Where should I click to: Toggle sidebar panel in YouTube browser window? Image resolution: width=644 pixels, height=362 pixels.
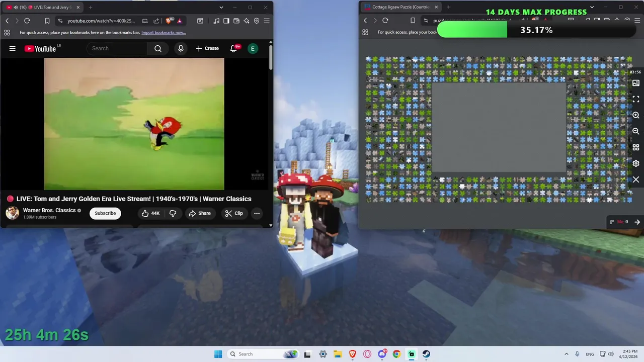coord(226,21)
